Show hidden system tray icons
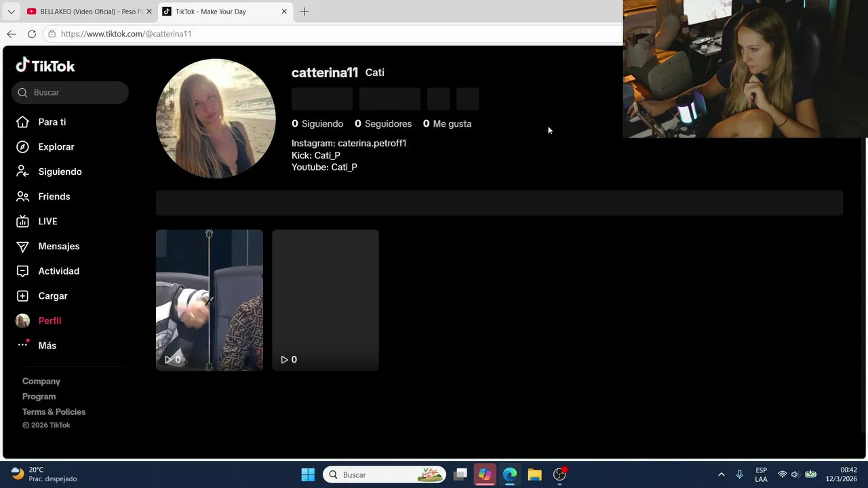The image size is (868, 488). (722, 474)
